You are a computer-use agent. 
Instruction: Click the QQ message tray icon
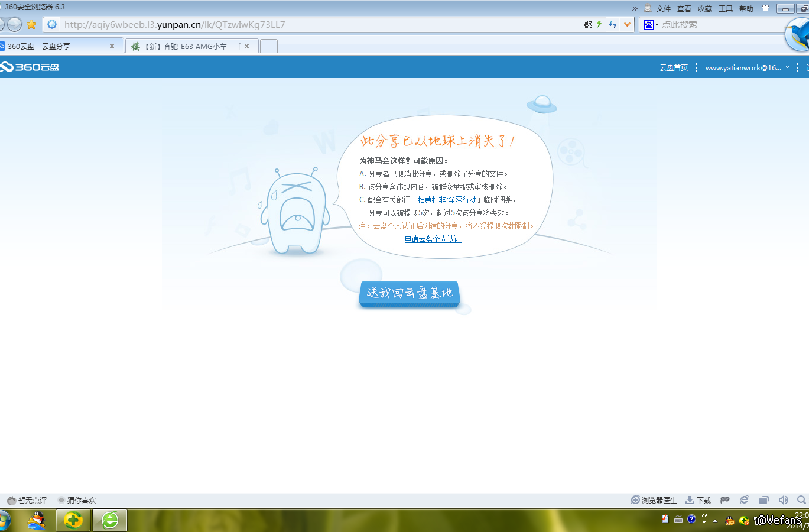730,521
